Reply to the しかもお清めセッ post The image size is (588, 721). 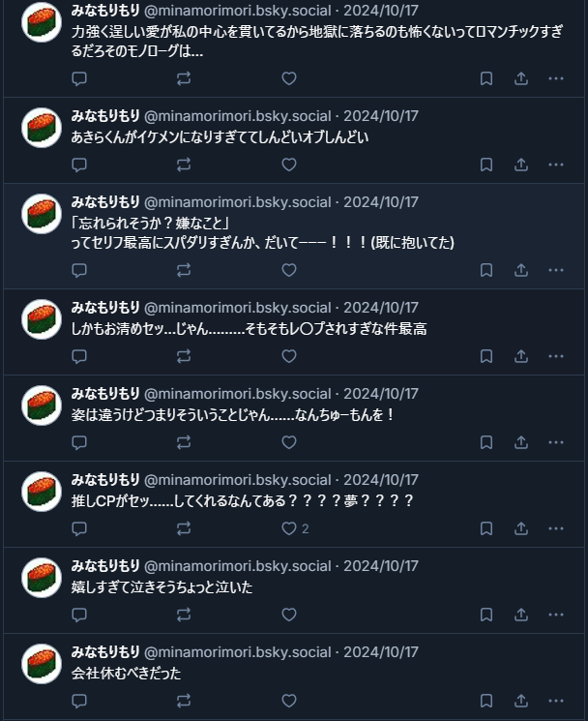79,356
